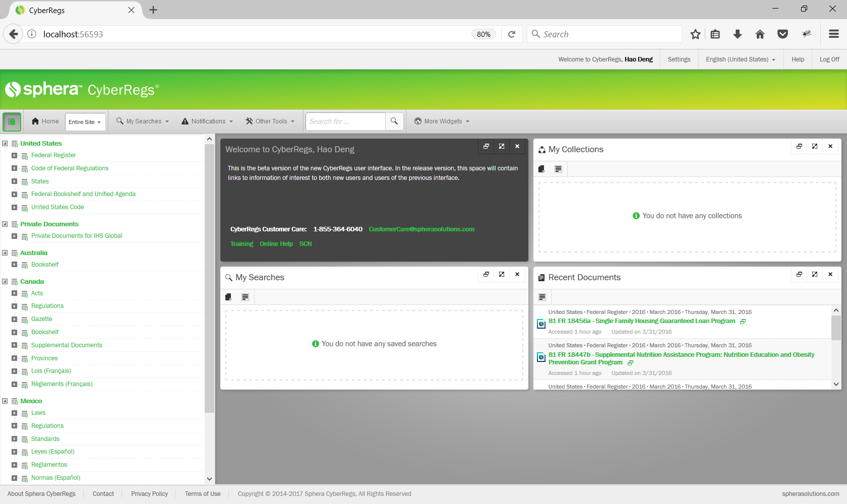Viewport: 847px width, 504px height.
Task: Click list view icon in Recent Documents
Action: coord(542,297)
